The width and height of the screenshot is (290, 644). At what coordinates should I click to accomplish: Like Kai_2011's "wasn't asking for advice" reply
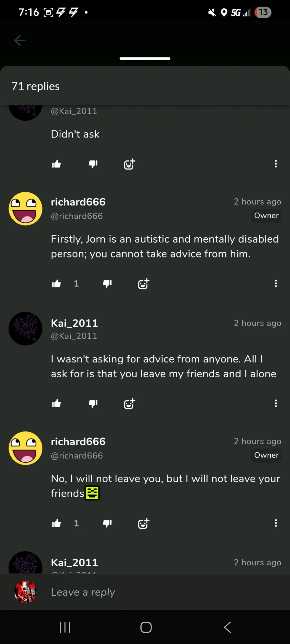pyautogui.click(x=56, y=403)
